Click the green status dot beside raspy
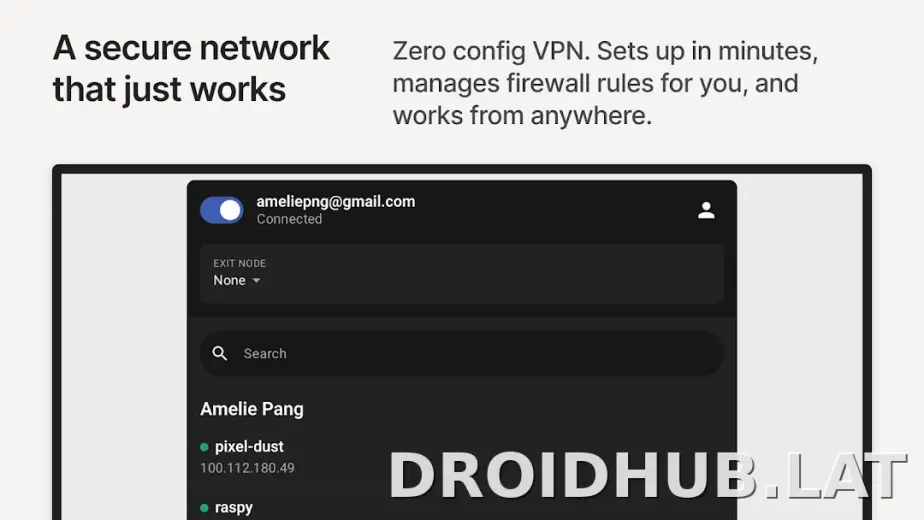Viewport: 924px width, 520px height. 204,508
